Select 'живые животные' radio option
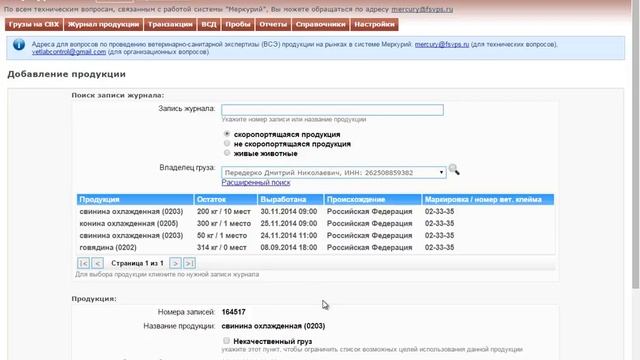Screen dimensions: 640x360 [227, 153]
